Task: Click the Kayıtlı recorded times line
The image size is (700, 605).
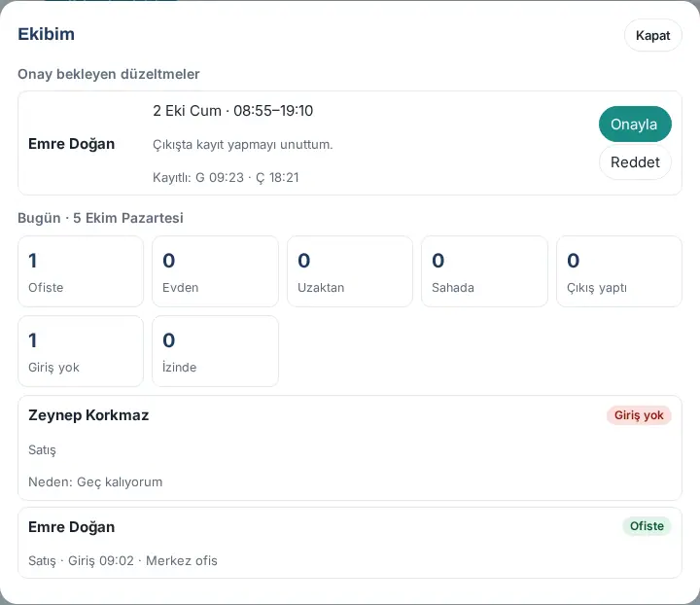Action: tap(226, 177)
